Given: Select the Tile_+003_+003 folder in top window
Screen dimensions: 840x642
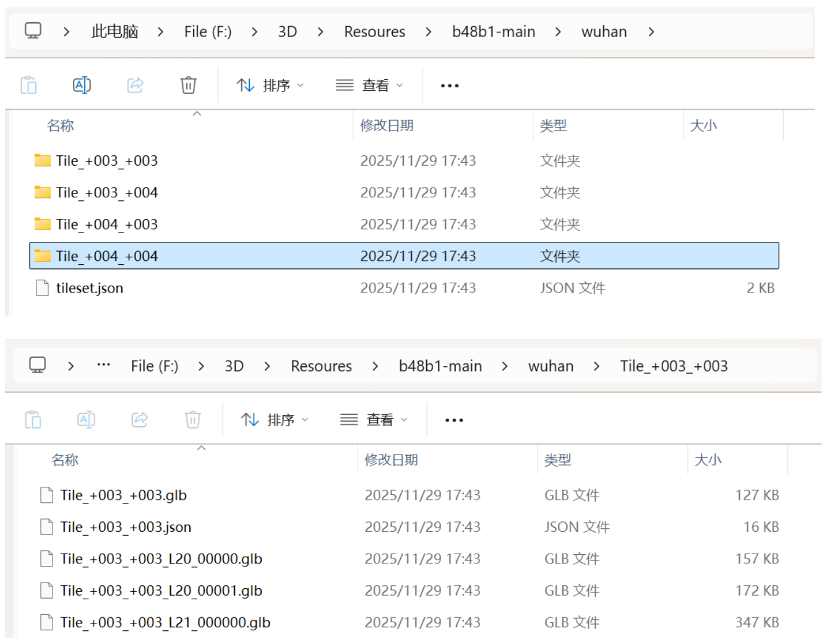Looking at the screenshot, I should [404, 161].
